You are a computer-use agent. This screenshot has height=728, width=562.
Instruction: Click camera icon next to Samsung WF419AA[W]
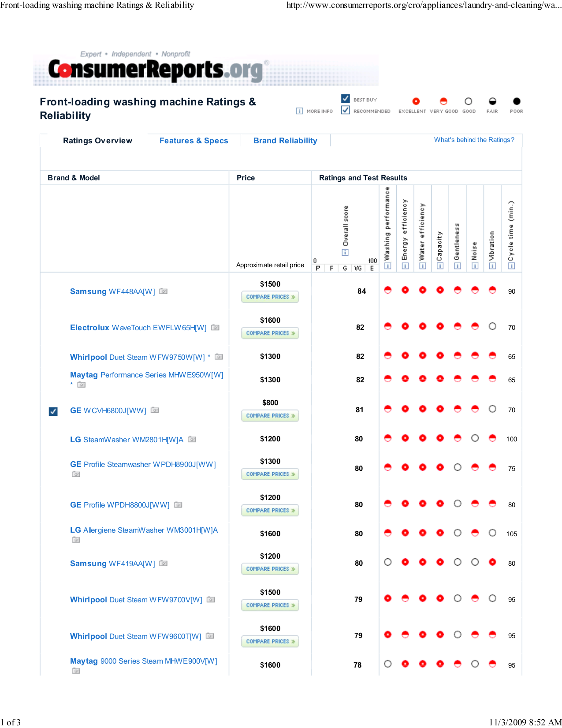pyautogui.click(x=163, y=563)
